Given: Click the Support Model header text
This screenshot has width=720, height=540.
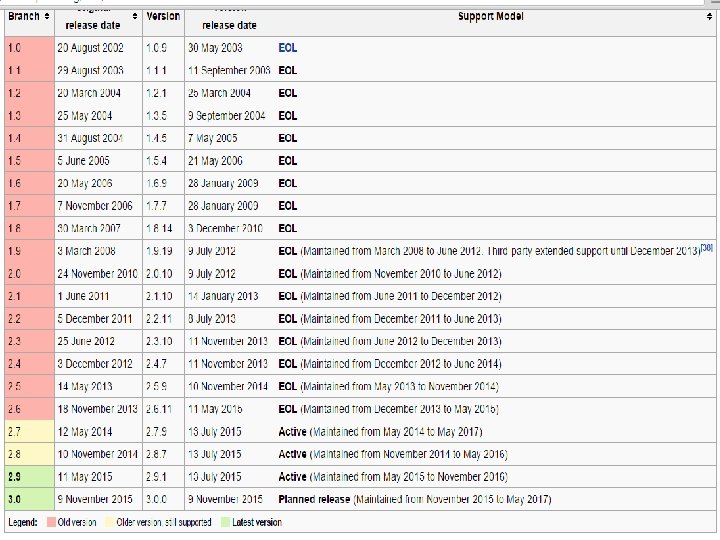Looking at the screenshot, I should [490, 17].
